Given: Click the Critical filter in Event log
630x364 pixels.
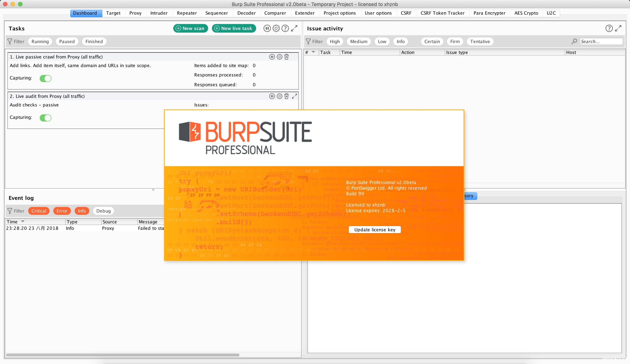Looking at the screenshot, I should [39, 211].
